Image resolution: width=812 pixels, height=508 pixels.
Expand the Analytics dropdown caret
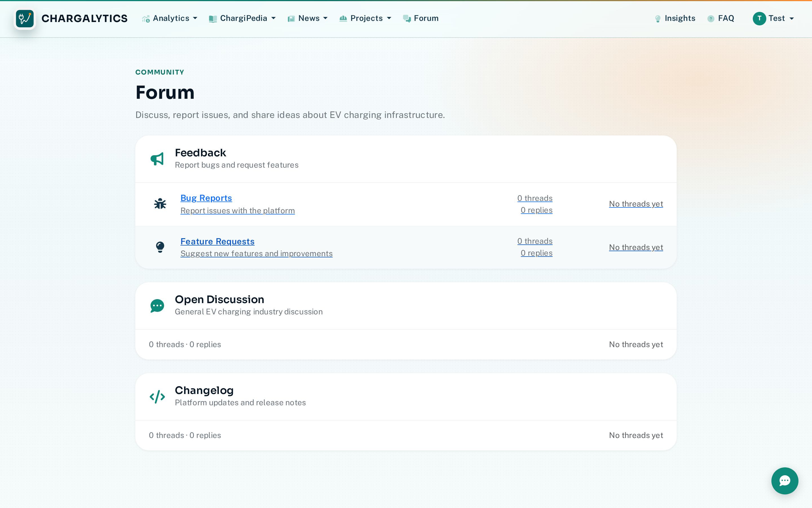(x=195, y=18)
